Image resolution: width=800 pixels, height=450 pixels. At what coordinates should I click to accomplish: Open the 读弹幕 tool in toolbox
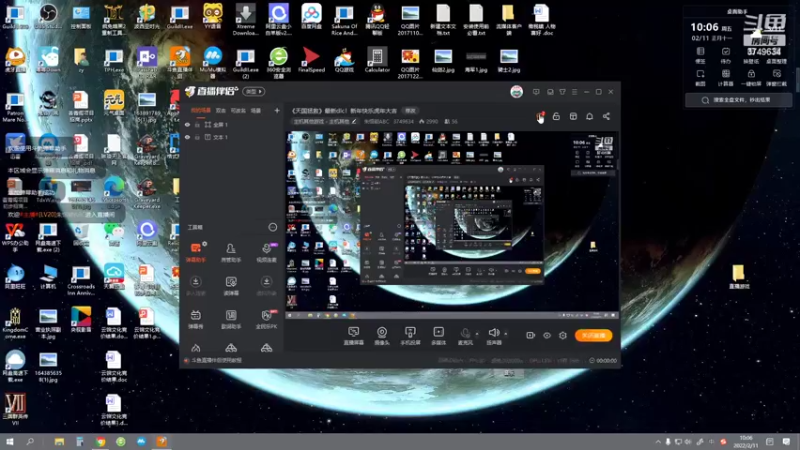coord(231,286)
